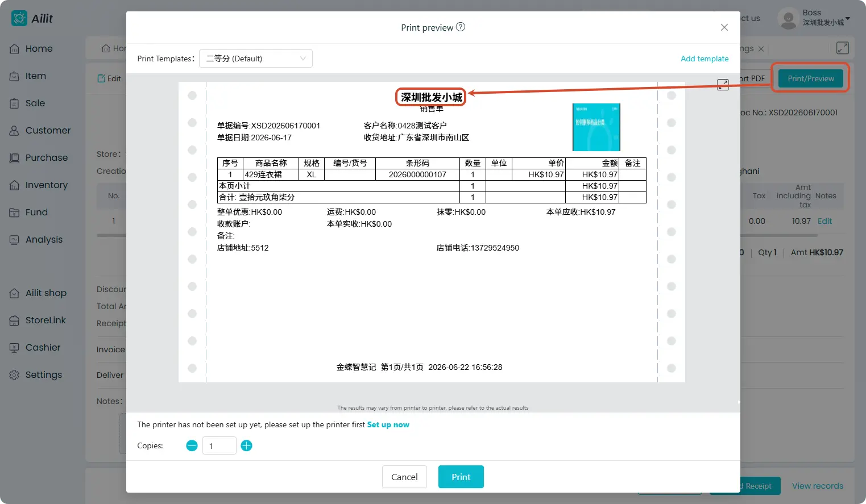The image size is (866, 504).
Task: Open the Item sidebar icon
Action: [15, 76]
